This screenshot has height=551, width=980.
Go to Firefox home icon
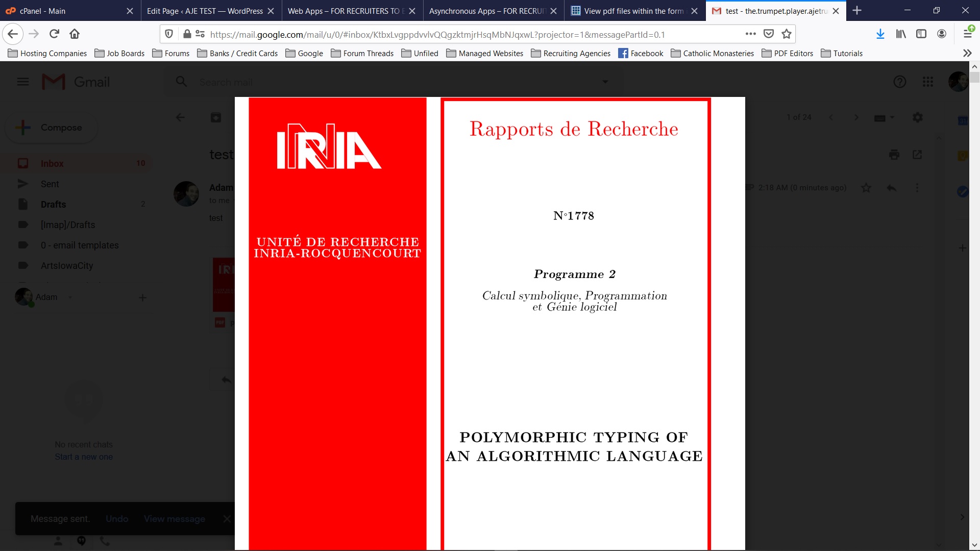(75, 34)
